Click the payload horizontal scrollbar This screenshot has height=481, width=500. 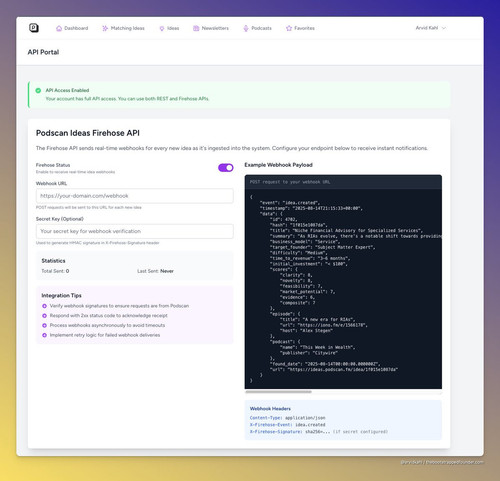(x=278, y=392)
